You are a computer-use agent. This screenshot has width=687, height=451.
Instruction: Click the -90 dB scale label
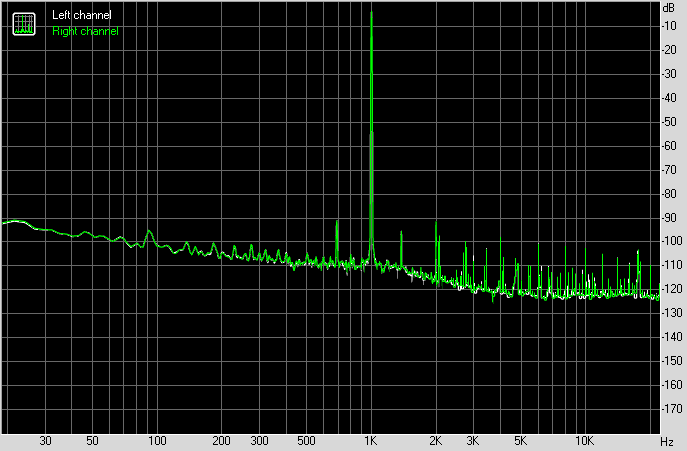[670, 218]
